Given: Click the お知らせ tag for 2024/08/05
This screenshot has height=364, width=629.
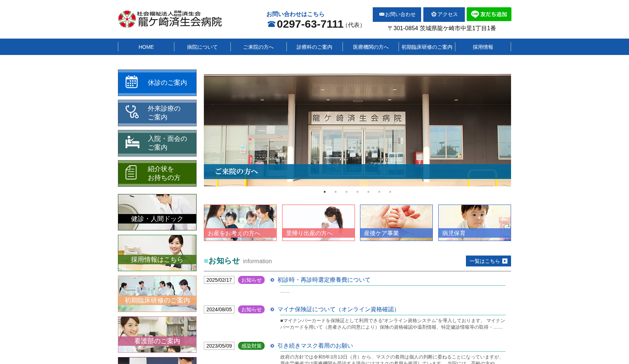Looking at the screenshot, I should click(251, 309).
